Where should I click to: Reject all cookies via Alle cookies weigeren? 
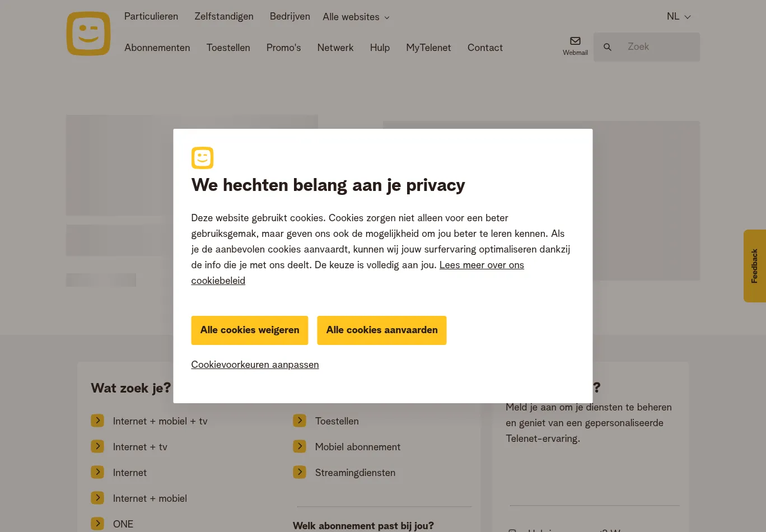[x=249, y=330]
